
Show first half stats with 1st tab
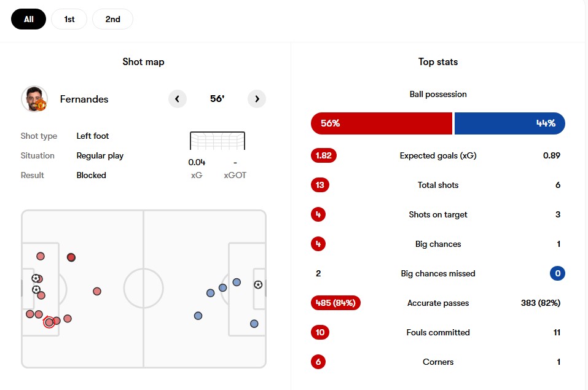[x=69, y=19]
